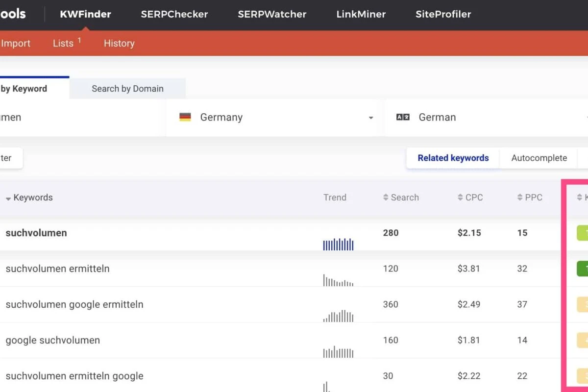Screen dimensions: 588x392
Task: Click the Related keywords button
Action: click(x=453, y=158)
